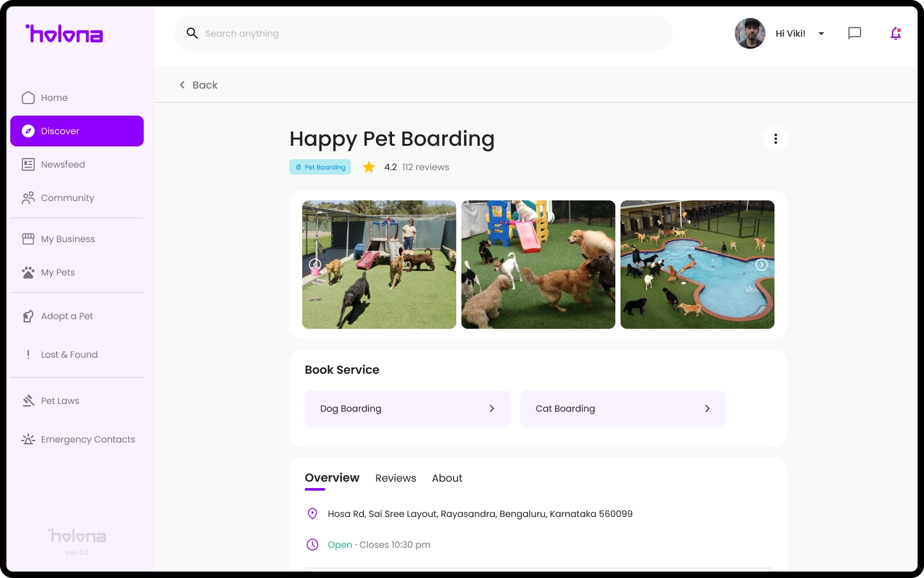Click the yellow rating star icon
Screen dimensions: 924x578
369,167
